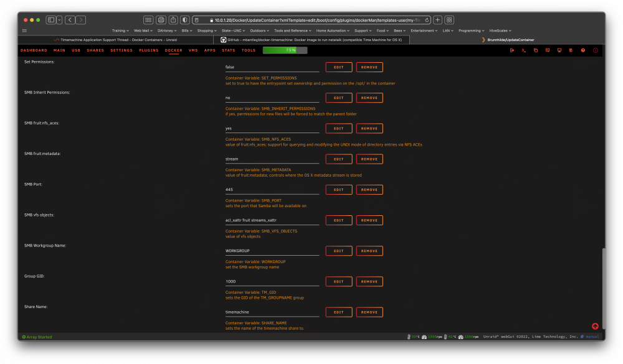Expand the LAN bookmarks folder
This screenshot has height=364, width=623.
448,30
